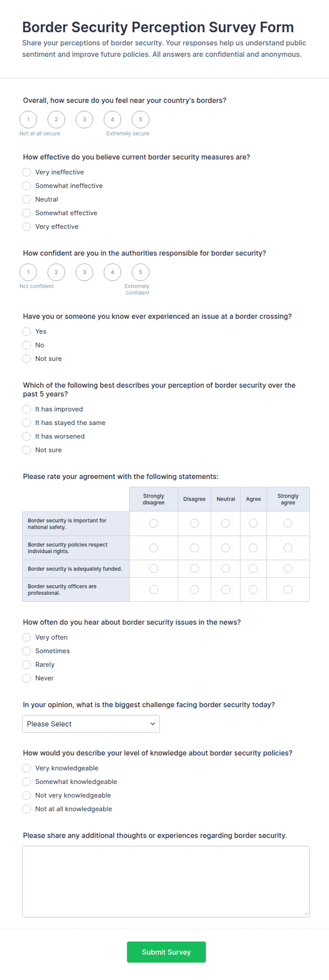Pick confidence rating 3 for authorities
The image size is (329, 980).
[x=85, y=273]
